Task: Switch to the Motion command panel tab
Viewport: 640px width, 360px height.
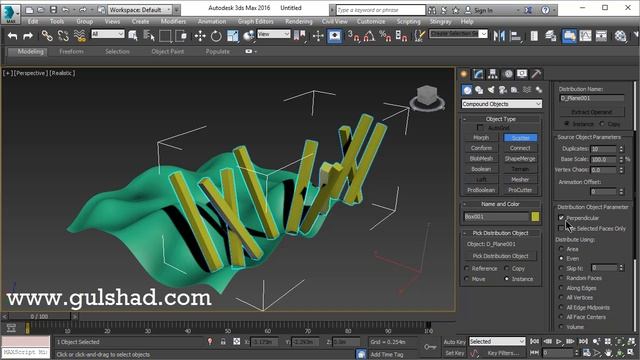Action: 508,74
